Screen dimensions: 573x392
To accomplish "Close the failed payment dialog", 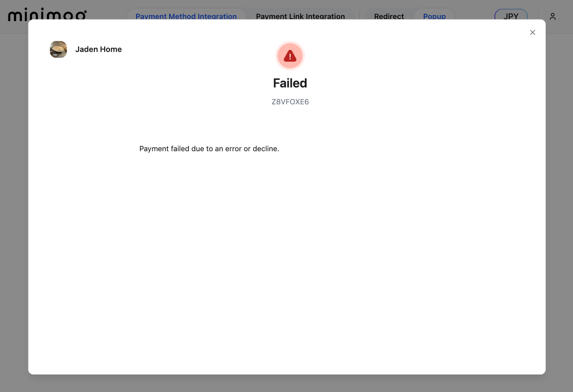I will (x=532, y=33).
